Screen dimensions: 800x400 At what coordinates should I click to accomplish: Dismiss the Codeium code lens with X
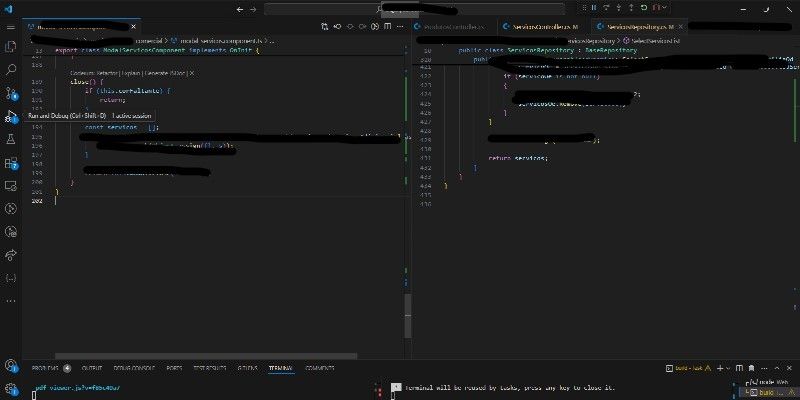click(x=192, y=73)
